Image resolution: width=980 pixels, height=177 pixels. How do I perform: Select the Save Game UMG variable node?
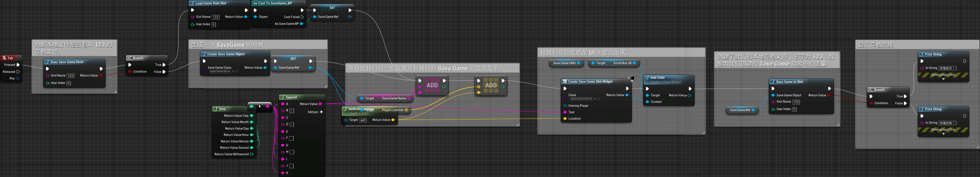pyautogui.click(x=567, y=63)
